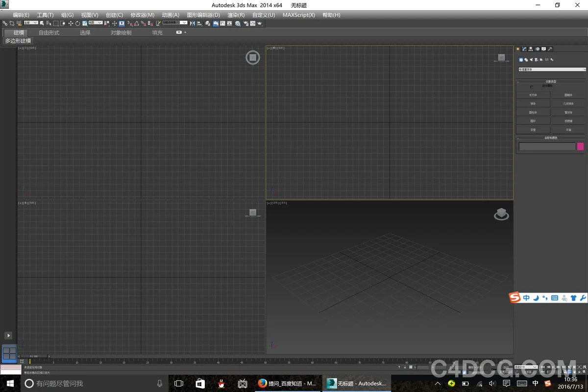Enable the 自动栅格 (AutoGrid) checkbox
The image size is (588, 392).
(531, 87)
